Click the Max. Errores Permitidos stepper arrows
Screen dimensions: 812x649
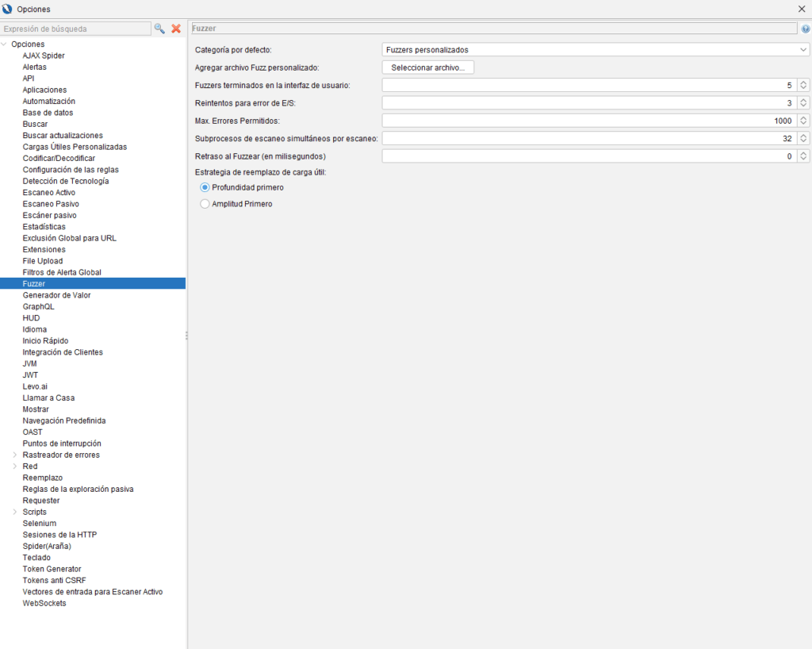(803, 121)
